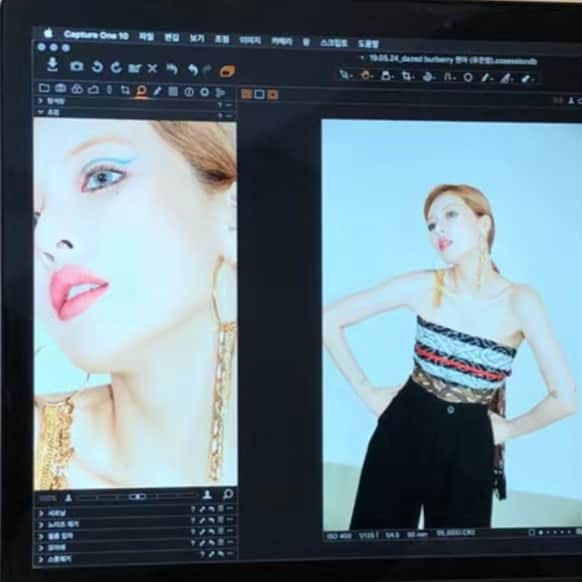Screen dimensions: 582x582
Task: Click the orange Auto Adjust icon
Action: tap(227, 71)
